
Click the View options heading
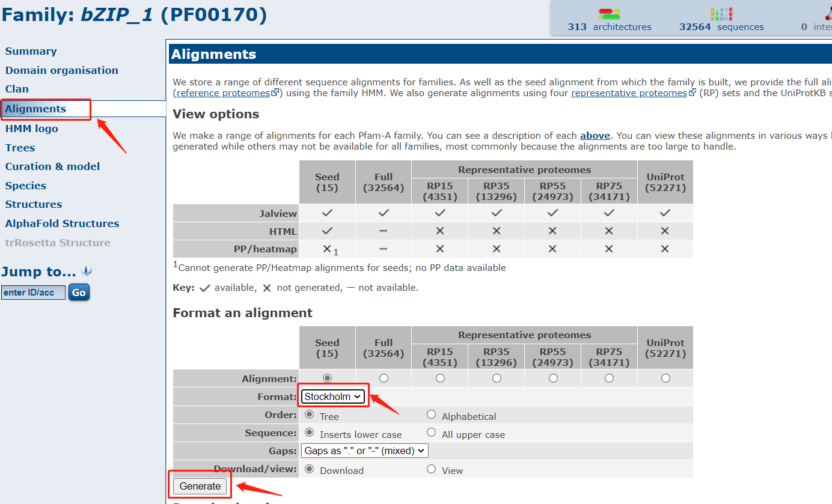216,114
